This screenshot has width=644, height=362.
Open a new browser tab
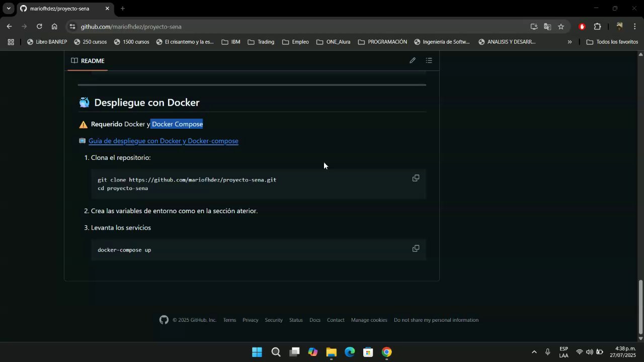[122, 9]
